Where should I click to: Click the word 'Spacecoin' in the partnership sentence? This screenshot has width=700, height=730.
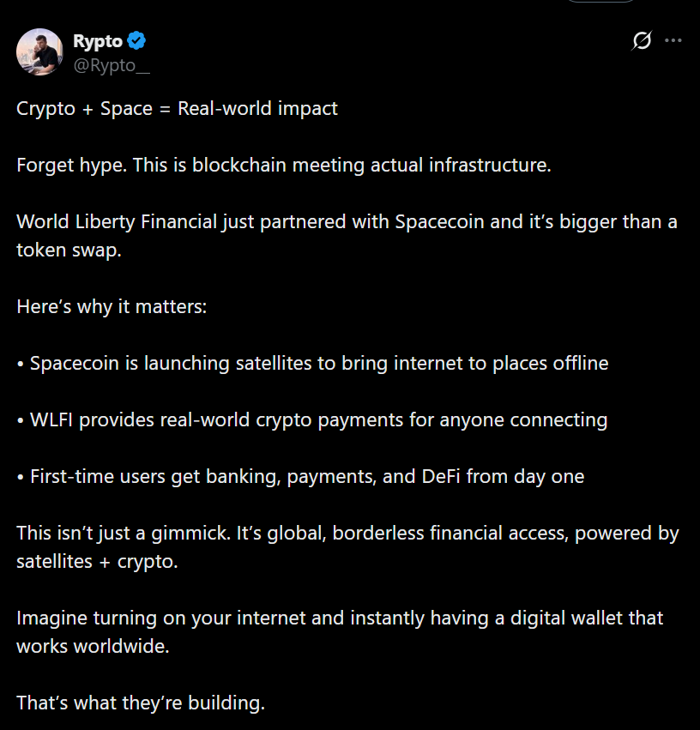pyautogui.click(x=435, y=222)
